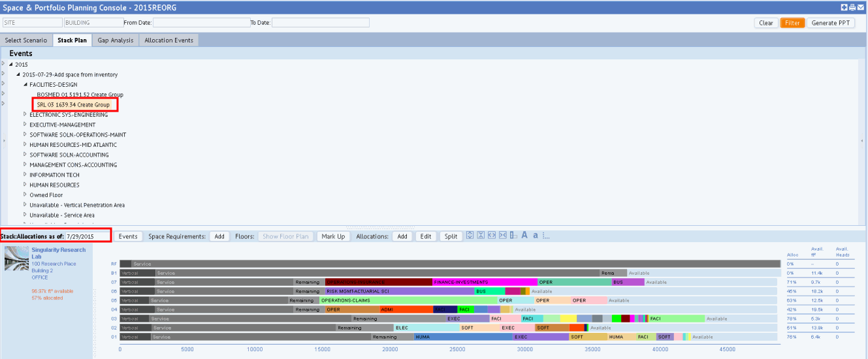Collapse the FACILITIES-DESIGN tree node

click(26, 84)
